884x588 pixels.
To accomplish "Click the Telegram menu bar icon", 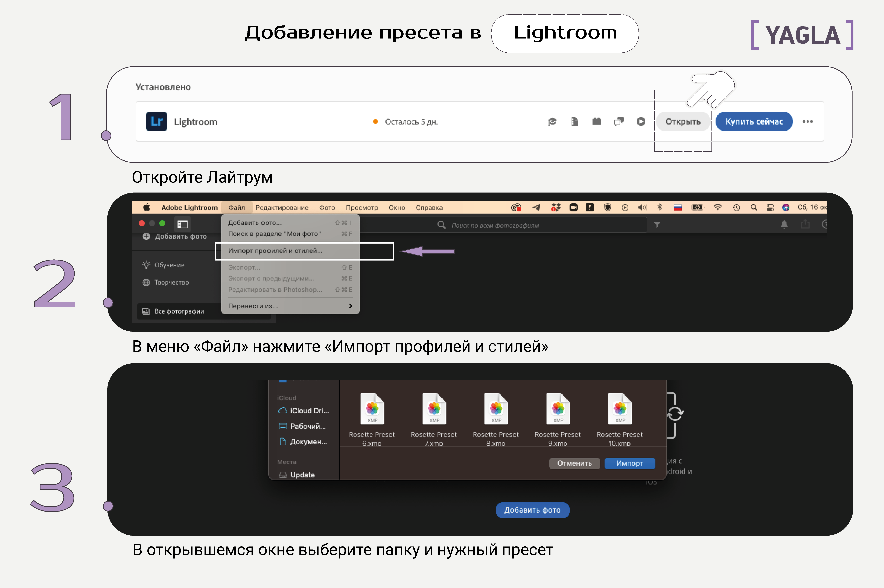I will tap(536, 207).
